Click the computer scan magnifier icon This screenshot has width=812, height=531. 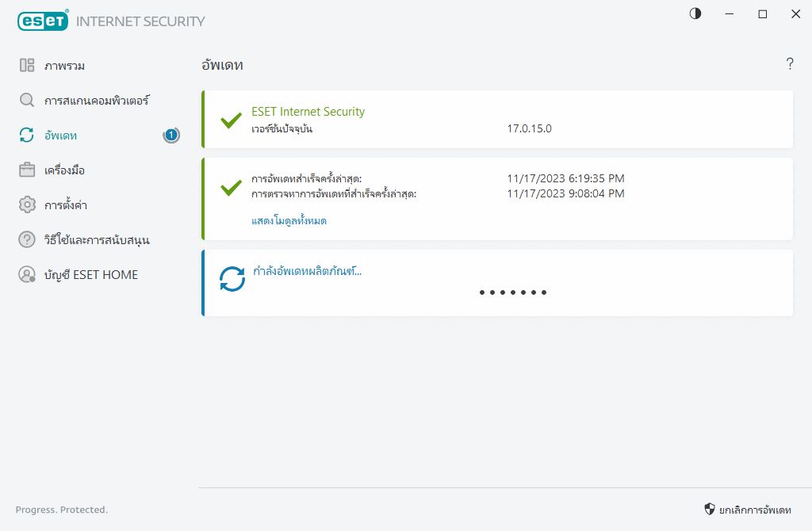[27, 101]
